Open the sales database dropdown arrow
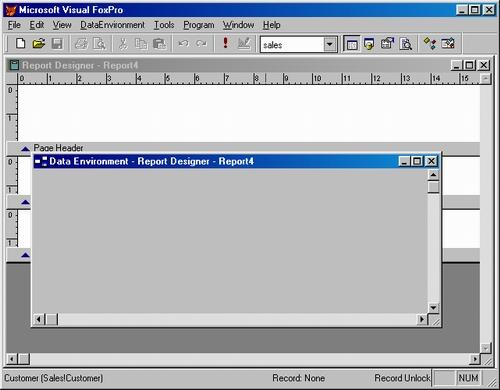Screen dimensions: 500x390 [x=329, y=44]
